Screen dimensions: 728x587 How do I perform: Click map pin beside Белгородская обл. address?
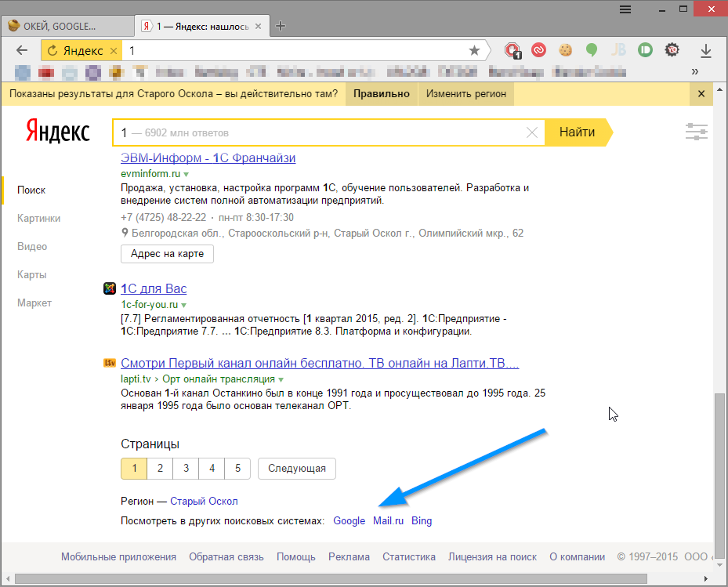tap(125, 233)
